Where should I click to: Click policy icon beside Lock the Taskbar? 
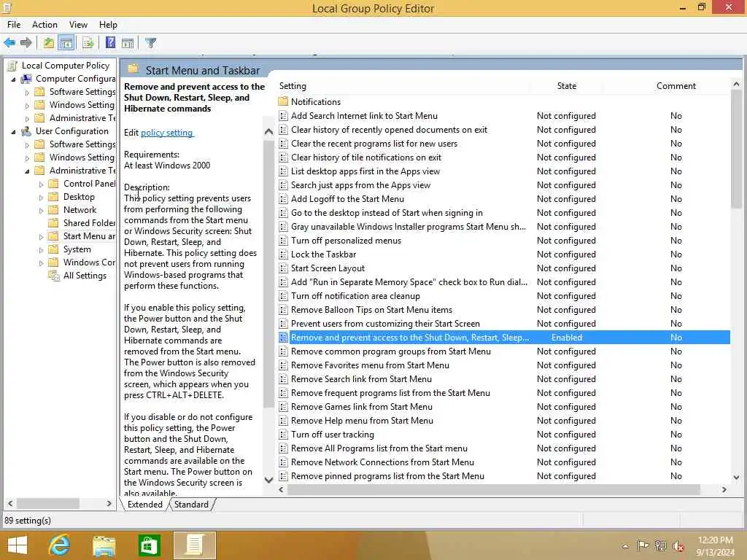[x=283, y=254]
